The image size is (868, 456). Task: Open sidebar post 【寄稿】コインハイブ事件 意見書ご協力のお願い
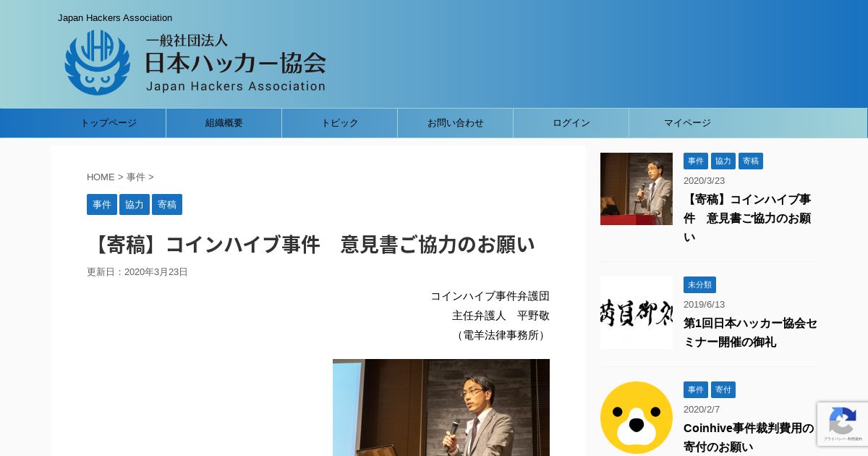[747, 218]
